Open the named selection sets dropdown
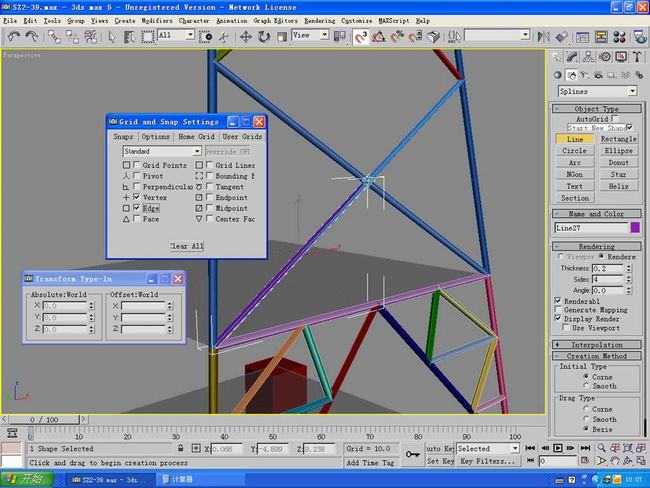 pyautogui.click(x=525, y=35)
